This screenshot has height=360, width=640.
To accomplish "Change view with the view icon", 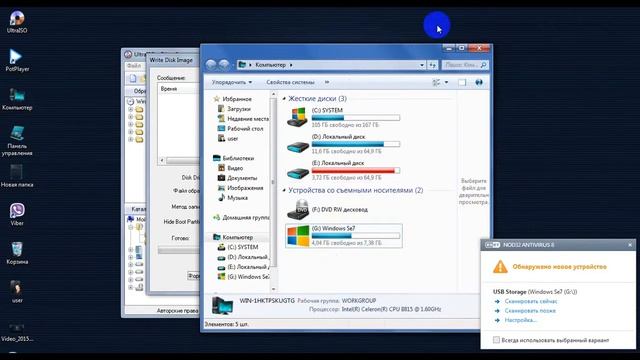I will point(436,82).
